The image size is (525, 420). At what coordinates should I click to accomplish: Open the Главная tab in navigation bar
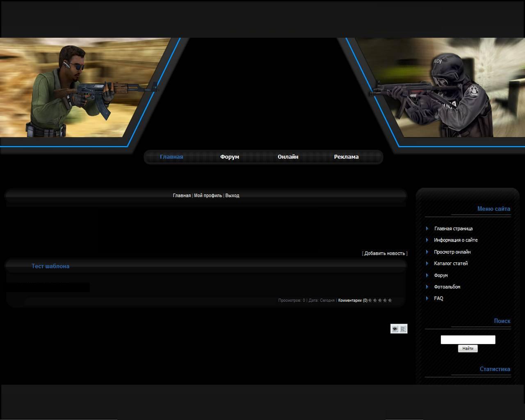(171, 157)
